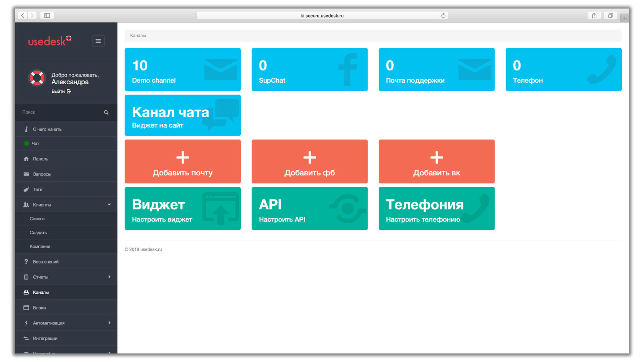Click the green status dot beside Чат
This screenshot has height=362, width=644.
click(26, 143)
